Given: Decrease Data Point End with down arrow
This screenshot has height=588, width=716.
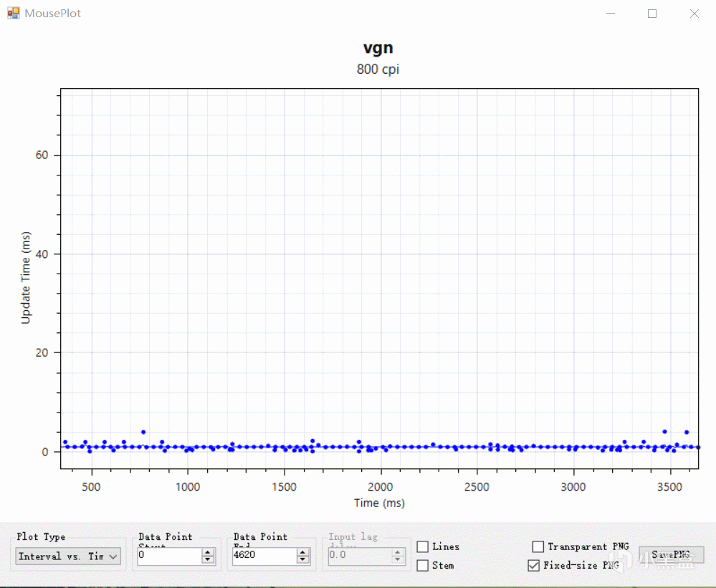Looking at the screenshot, I should (302, 560).
